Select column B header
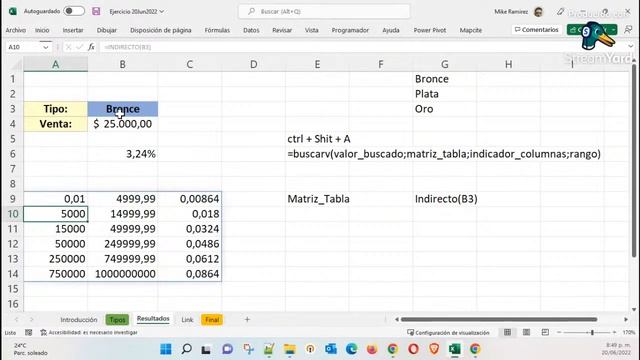 point(122,64)
